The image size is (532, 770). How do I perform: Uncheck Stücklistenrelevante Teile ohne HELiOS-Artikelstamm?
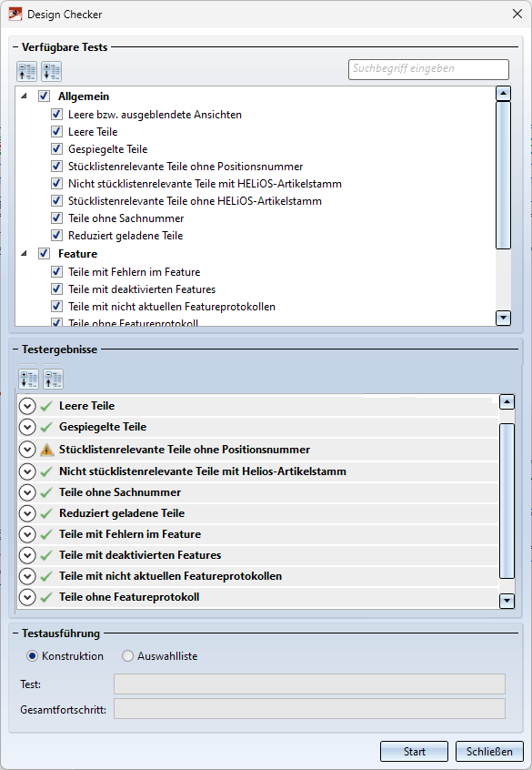(57, 201)
